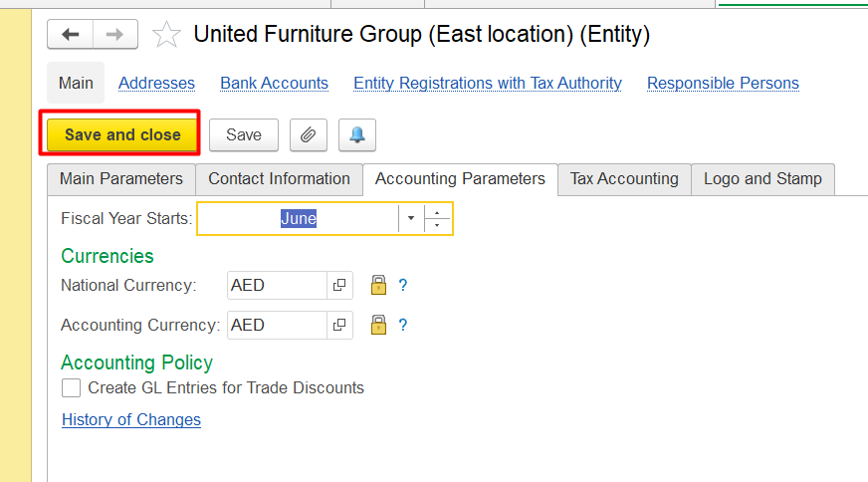Open the Contact Information tab
The image size is (868, 482).
(x=279, y=179)
